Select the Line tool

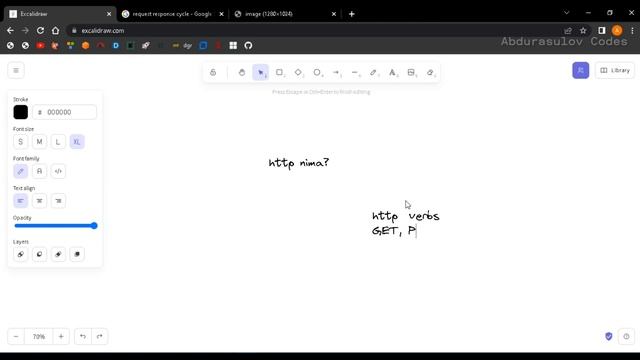(355, 72)
